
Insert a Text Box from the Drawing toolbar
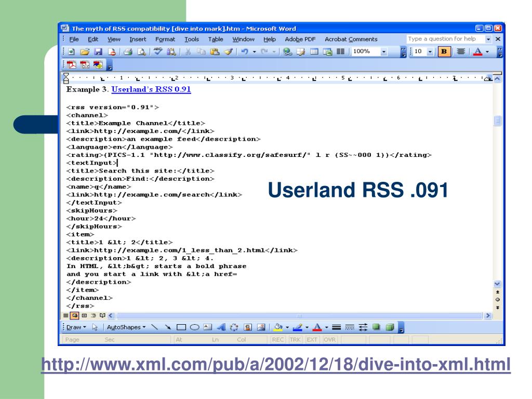tap(208, 327)
